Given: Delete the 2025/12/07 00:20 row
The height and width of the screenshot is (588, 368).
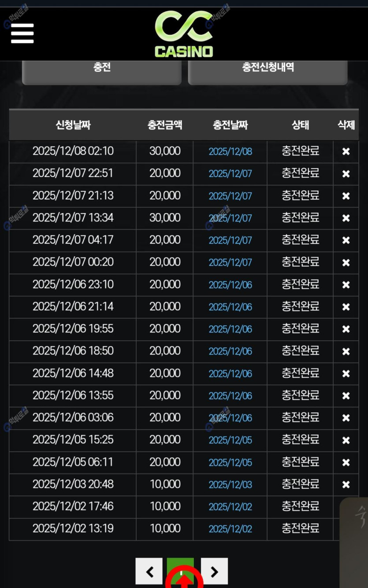Looking at the screenshot, I should click(346, 263).
